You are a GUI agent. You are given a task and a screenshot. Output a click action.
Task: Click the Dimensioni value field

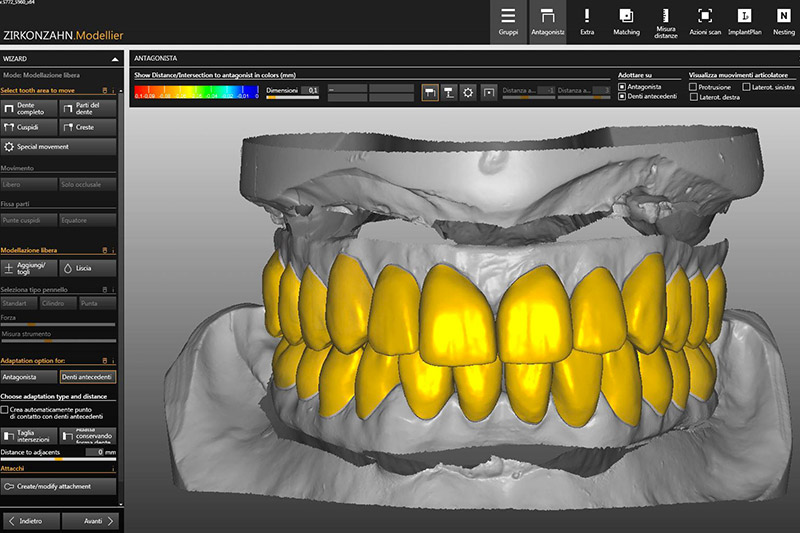coord(310,90)
